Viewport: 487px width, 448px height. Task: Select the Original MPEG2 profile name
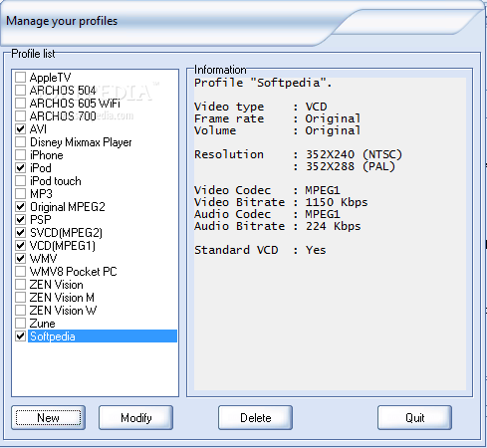(68, 207)
